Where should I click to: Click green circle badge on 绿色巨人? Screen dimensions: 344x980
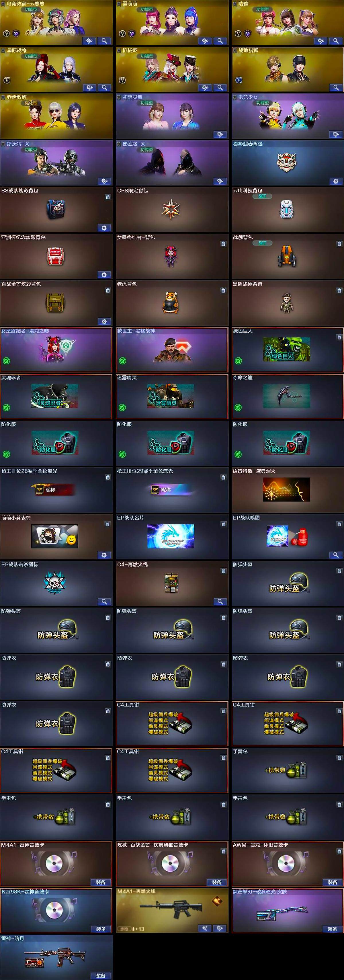tap(238, 361)
